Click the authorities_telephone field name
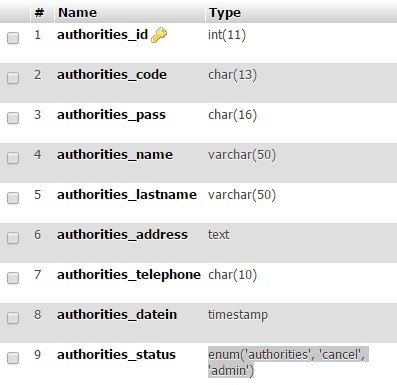The height and width of the screenshot is (385, 397). 129,275
